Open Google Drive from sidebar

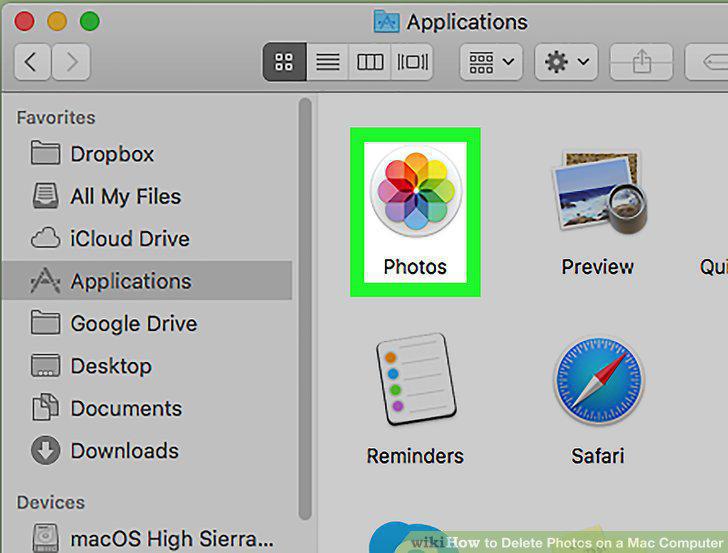[147, 323]
